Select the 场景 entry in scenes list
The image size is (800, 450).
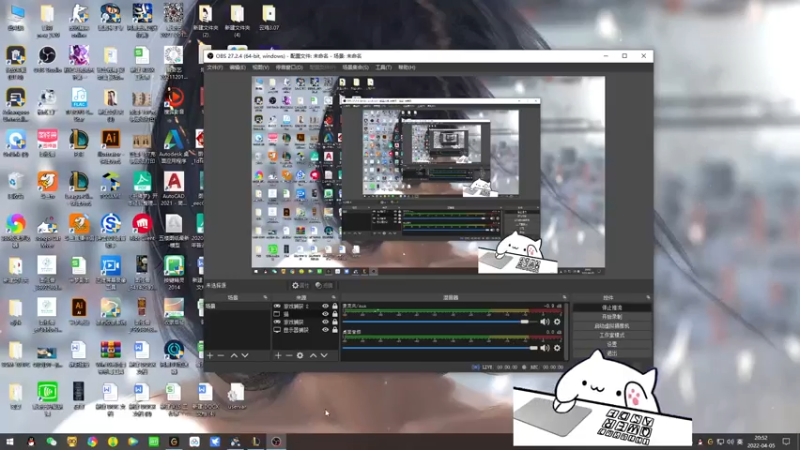pyautogui.click(x=237, y=306)
